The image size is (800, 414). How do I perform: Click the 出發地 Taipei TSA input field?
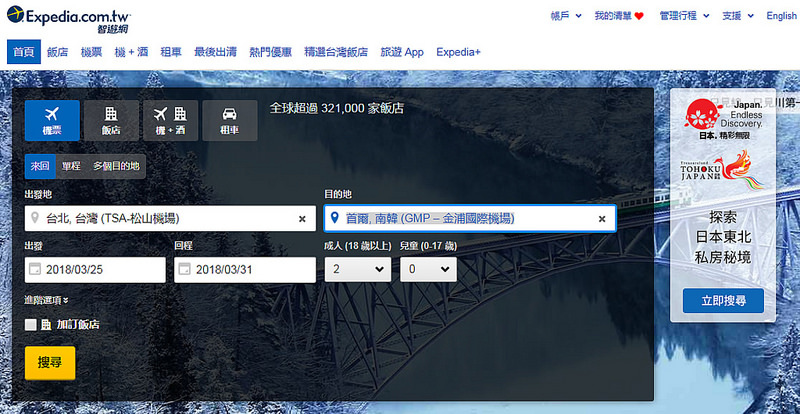pos(170,218)
